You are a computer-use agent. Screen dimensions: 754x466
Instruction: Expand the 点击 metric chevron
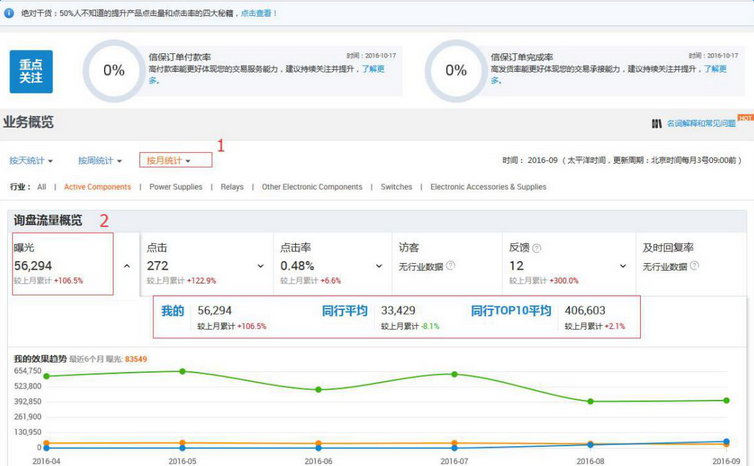click(x=260, y=266)
